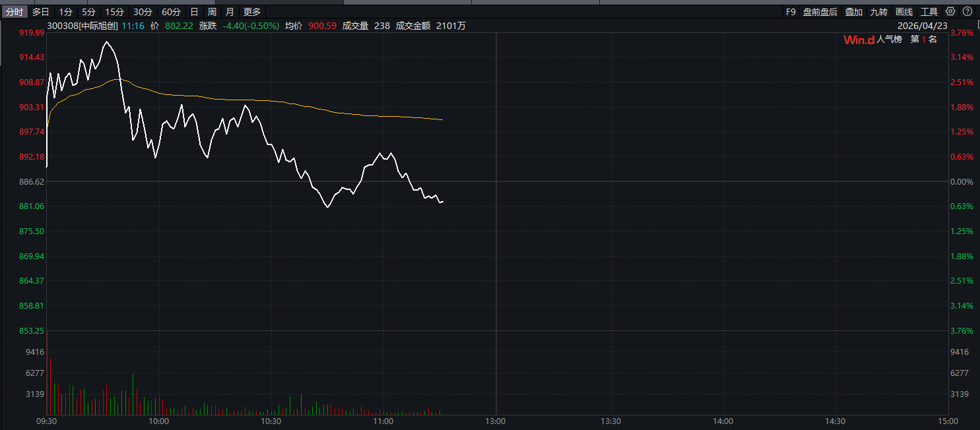Open the settings gear icon
The height and width of the screenshot is (430, 980).
point(950,11)
